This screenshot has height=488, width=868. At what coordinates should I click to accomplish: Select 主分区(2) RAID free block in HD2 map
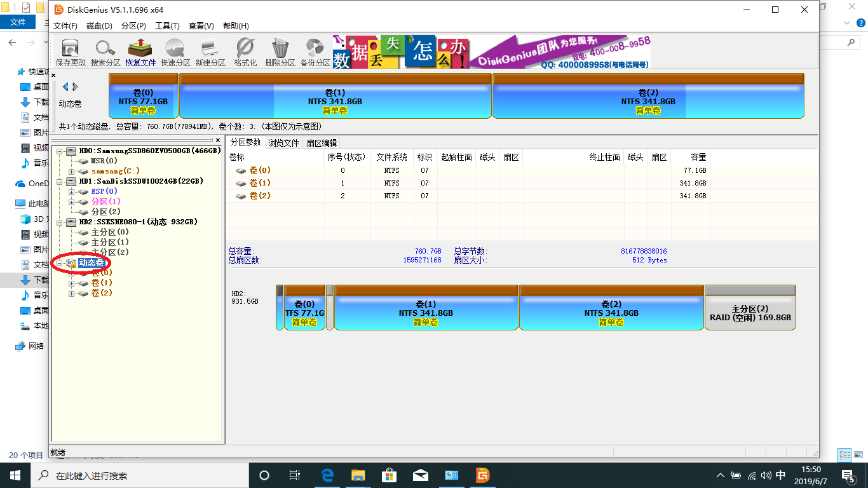tap(750, 308)
